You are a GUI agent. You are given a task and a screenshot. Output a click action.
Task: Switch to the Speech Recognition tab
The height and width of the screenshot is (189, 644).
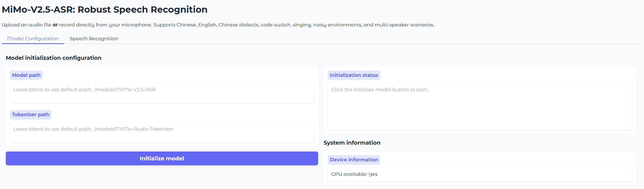click(94, 39)
